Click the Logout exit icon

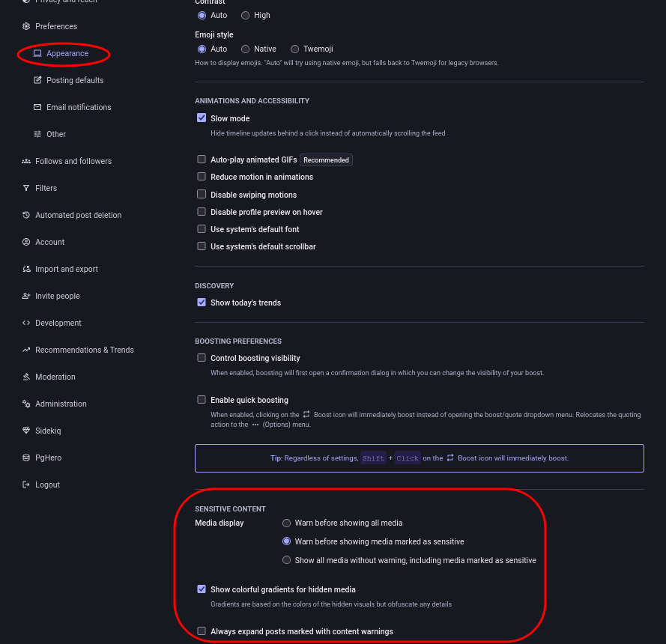coord(26,484)
